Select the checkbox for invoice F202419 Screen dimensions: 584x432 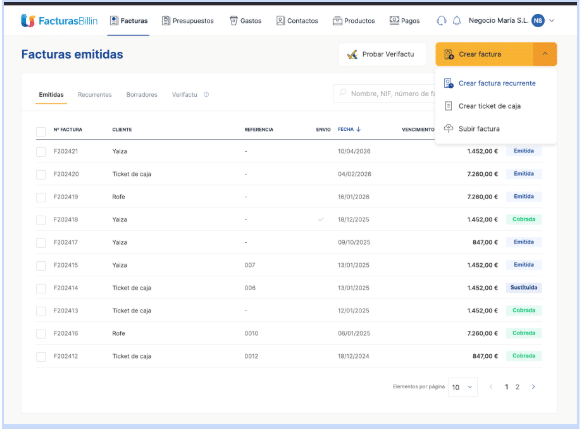(41, 197)
